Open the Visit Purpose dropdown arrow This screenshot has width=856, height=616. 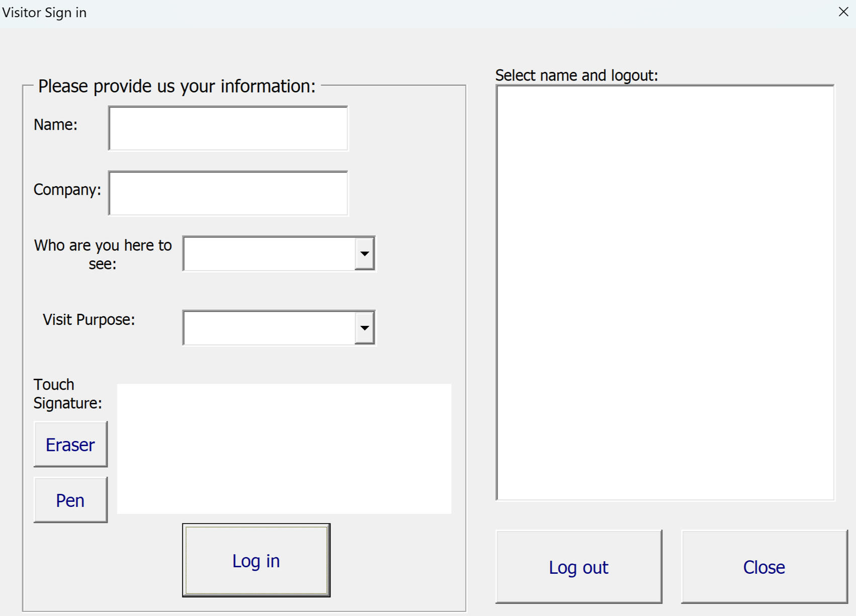tap(365, 328)
